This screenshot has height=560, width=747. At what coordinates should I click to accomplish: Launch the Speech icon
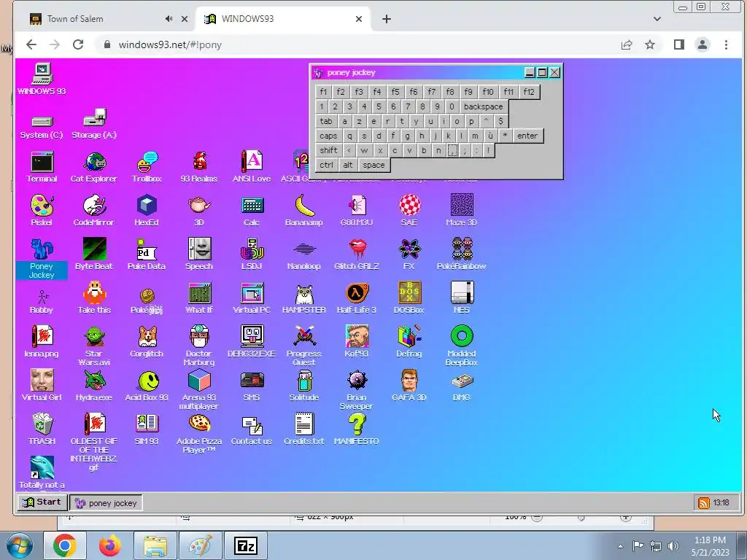(x=199, y=254)
